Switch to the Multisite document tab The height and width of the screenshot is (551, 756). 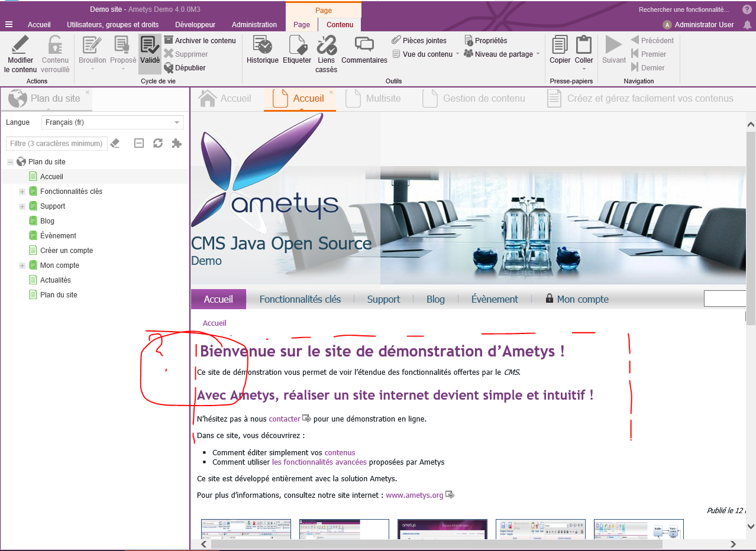(374, 99)
